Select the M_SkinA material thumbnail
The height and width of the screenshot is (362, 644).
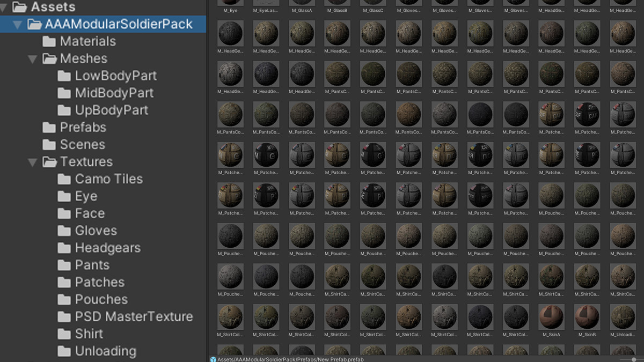(551, 317)
